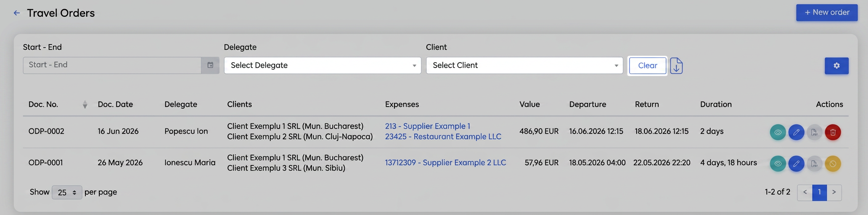
Task: Download the PDF for order ODP-0002
Action: pyautogui.click(x=814, y=132)
